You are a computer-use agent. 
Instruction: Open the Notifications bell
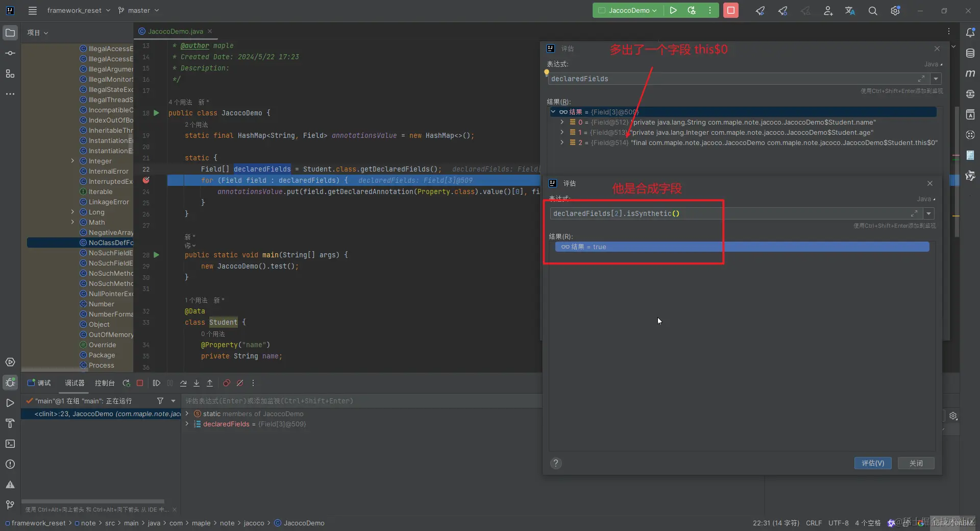point(970,33)
